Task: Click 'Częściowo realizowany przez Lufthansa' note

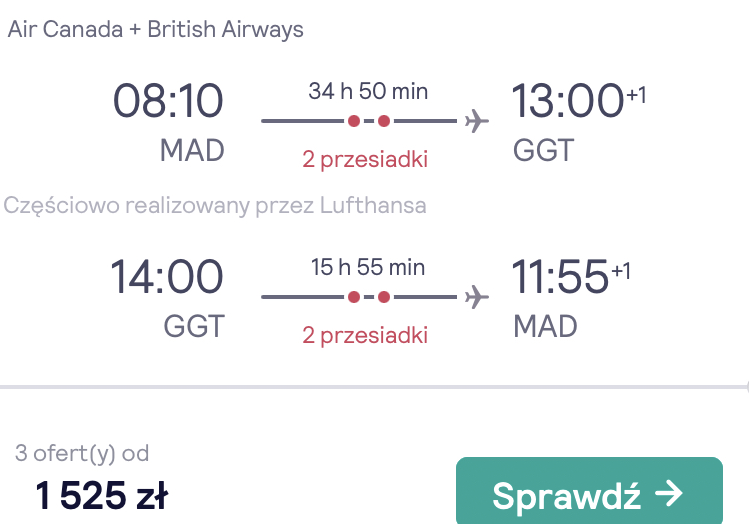Action: tap(215, 206)
